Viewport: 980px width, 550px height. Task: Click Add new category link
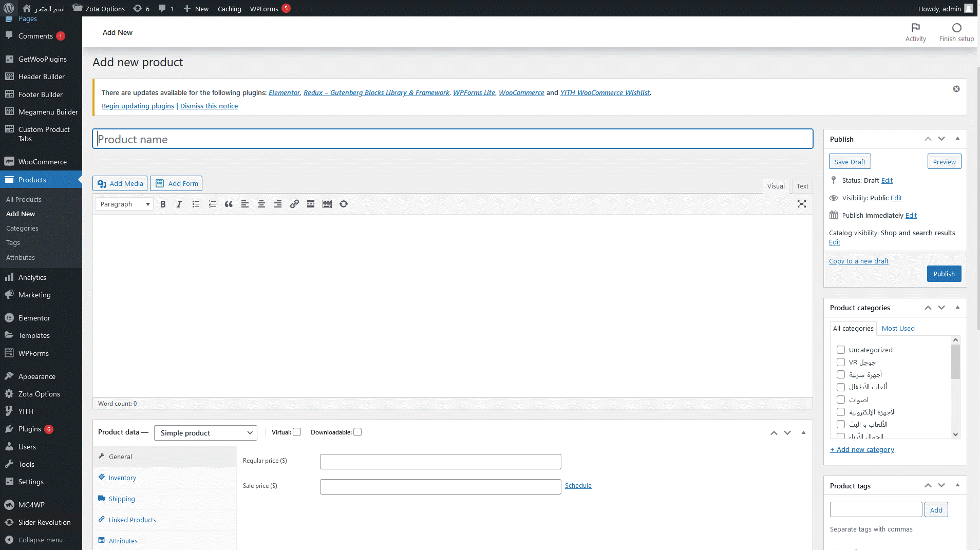tap(862, 449)
